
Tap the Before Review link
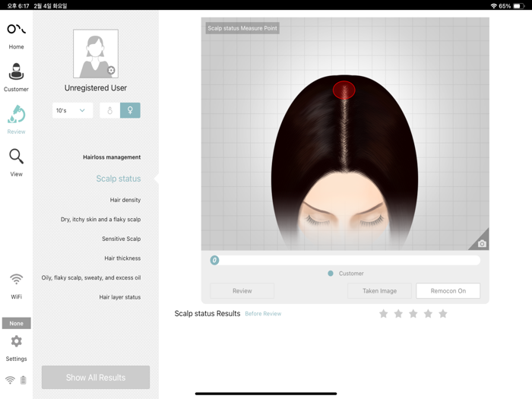(263, 314)
